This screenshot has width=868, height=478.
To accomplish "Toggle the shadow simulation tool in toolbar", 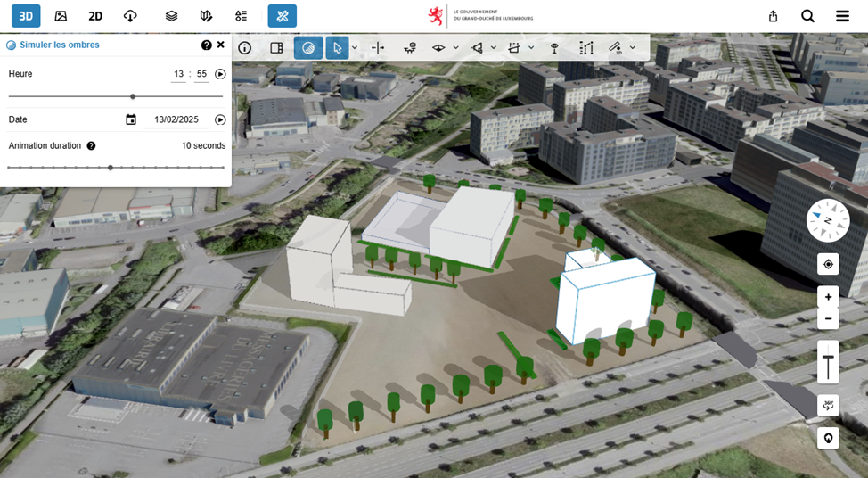I will pyautogui.click(x=308, y=48).
